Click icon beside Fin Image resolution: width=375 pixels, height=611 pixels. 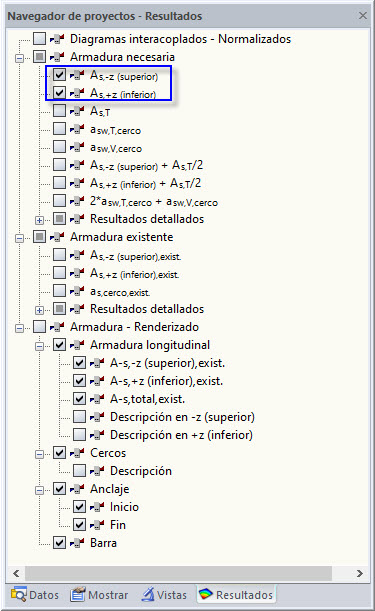[97, 525]
